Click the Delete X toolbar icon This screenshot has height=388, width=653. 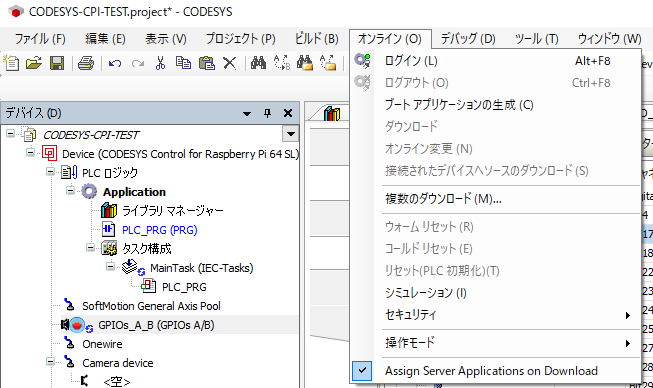coord(229,63)
